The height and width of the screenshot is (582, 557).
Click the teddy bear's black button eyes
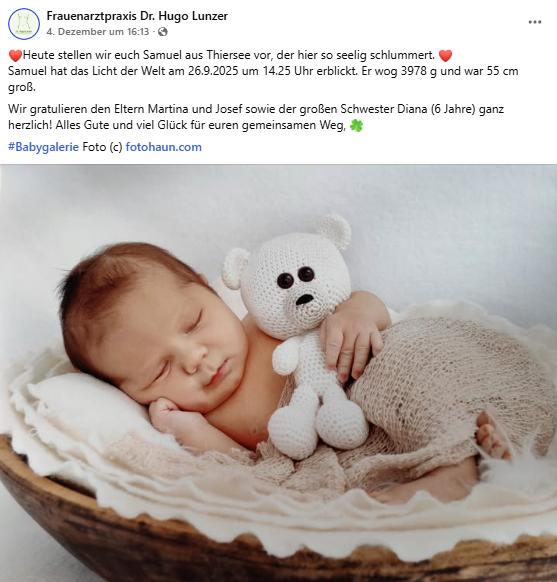(296, 277)
